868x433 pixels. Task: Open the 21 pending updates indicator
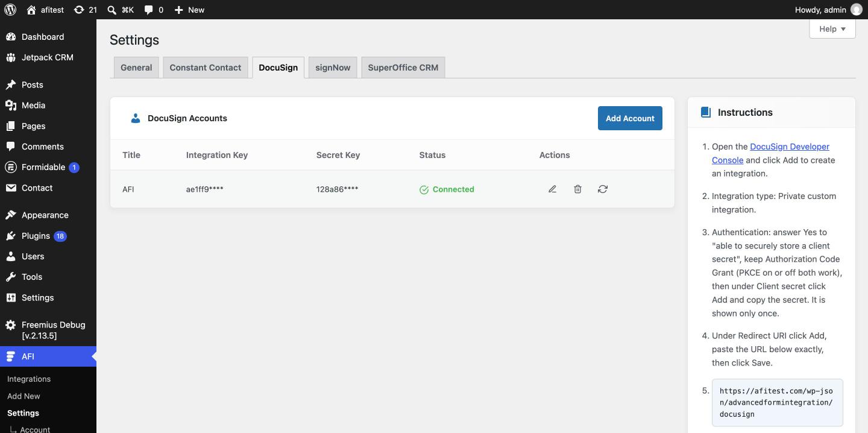pos(85,10)
